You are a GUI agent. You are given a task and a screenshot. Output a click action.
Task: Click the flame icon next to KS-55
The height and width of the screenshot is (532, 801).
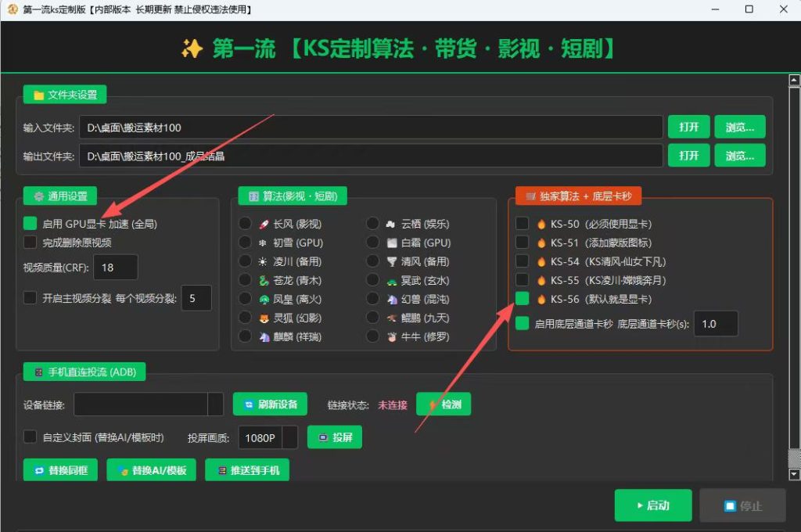(x=541, y=281)
